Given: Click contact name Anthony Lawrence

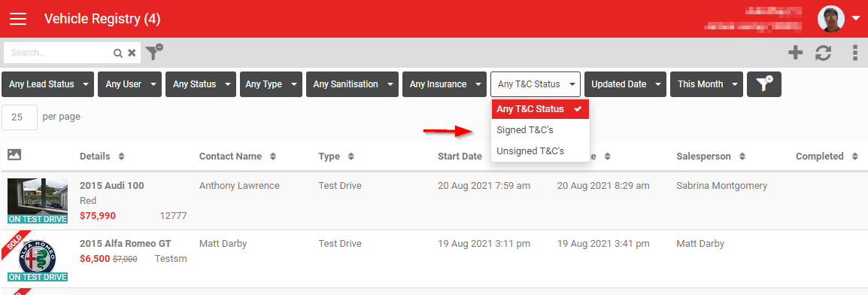Looking at the screenshot, I should (x=239, y=185).
